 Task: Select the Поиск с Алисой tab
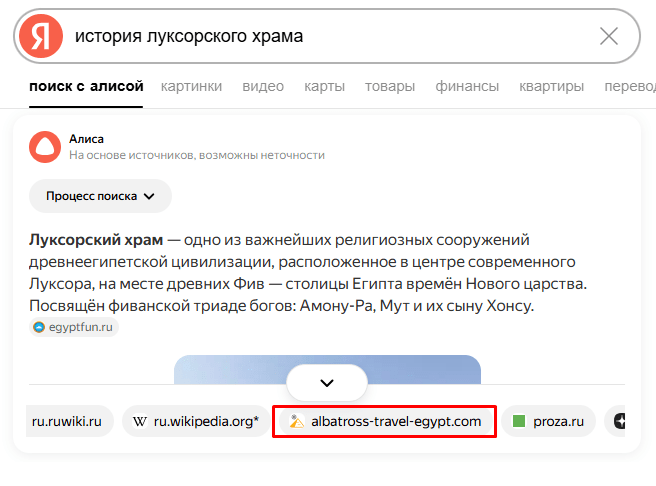87,87
